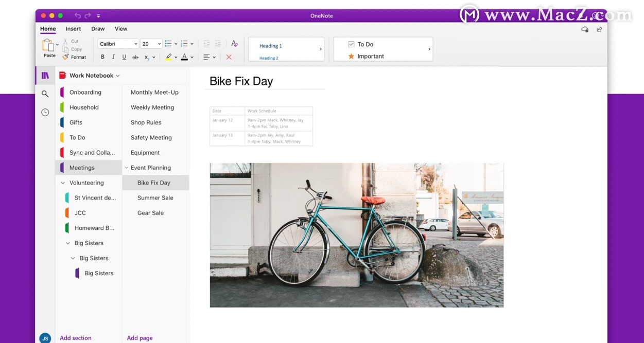Viewport: 644px width, 343px height.
Task: Activate the Format painter brush
Action: coord(65,57)
